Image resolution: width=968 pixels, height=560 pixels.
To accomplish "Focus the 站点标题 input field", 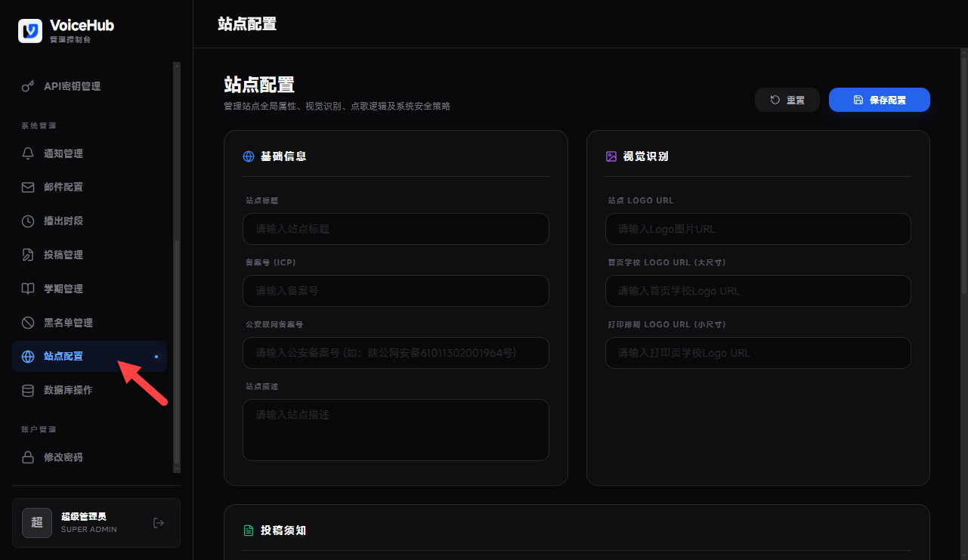I will point(396,229).
